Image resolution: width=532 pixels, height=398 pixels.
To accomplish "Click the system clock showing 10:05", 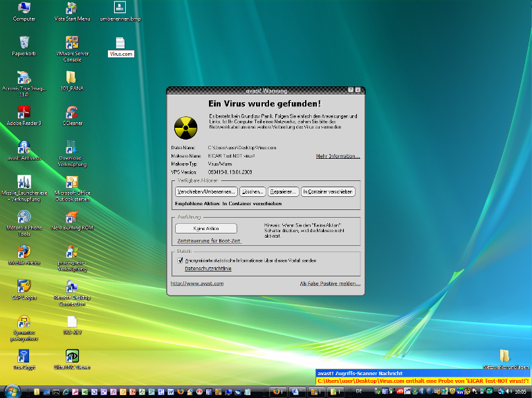I will [520, 392].
